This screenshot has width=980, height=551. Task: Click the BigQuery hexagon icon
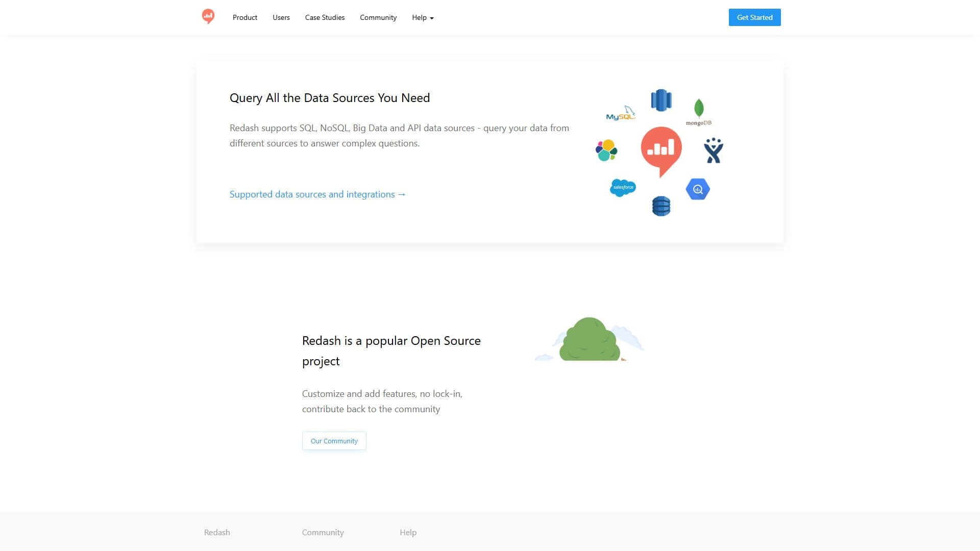pos(698,189)
